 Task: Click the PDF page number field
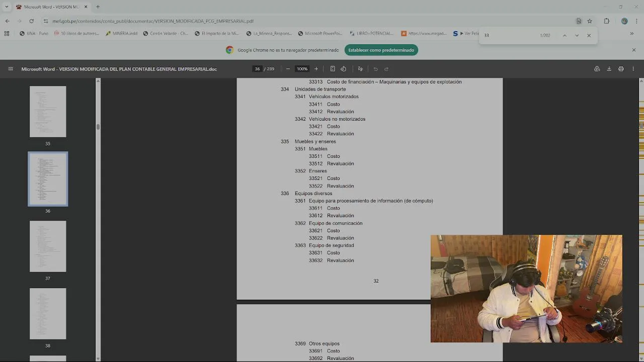[x=257, y=69]
